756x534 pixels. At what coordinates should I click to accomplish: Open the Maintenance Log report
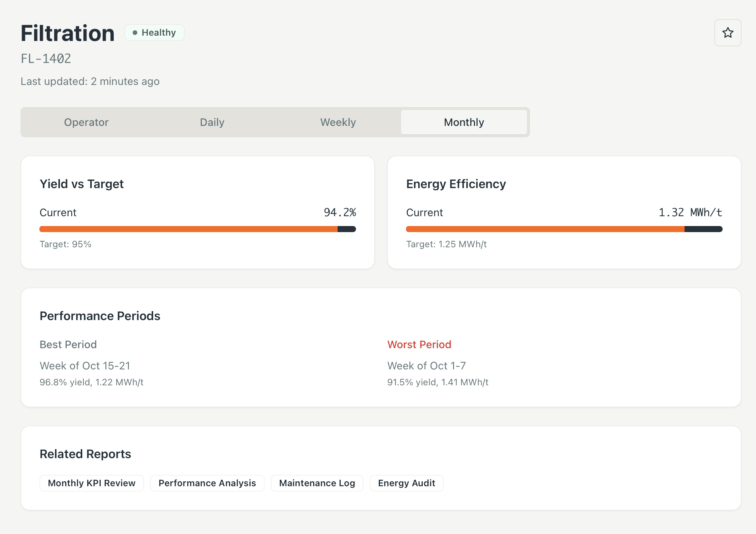317,483
